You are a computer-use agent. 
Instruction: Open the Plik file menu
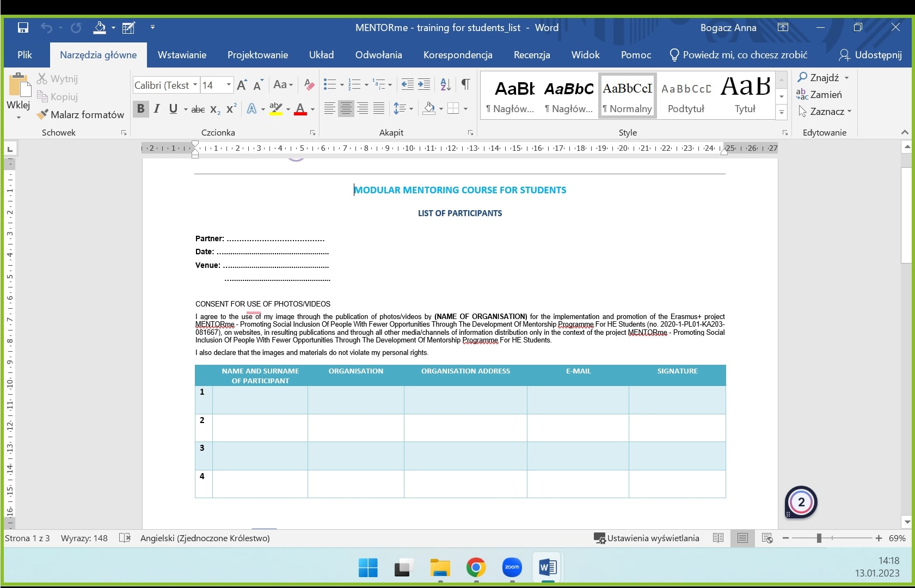tap(24, 55)
